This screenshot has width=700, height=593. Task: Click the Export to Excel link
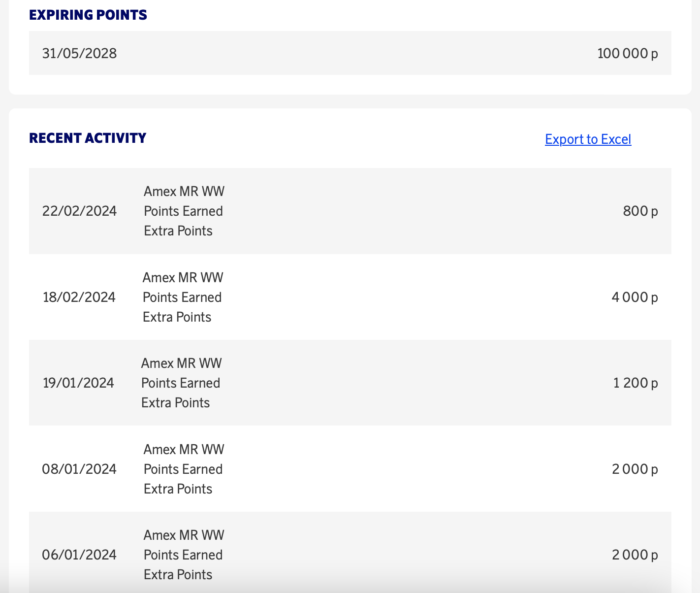tap(588, 139)
